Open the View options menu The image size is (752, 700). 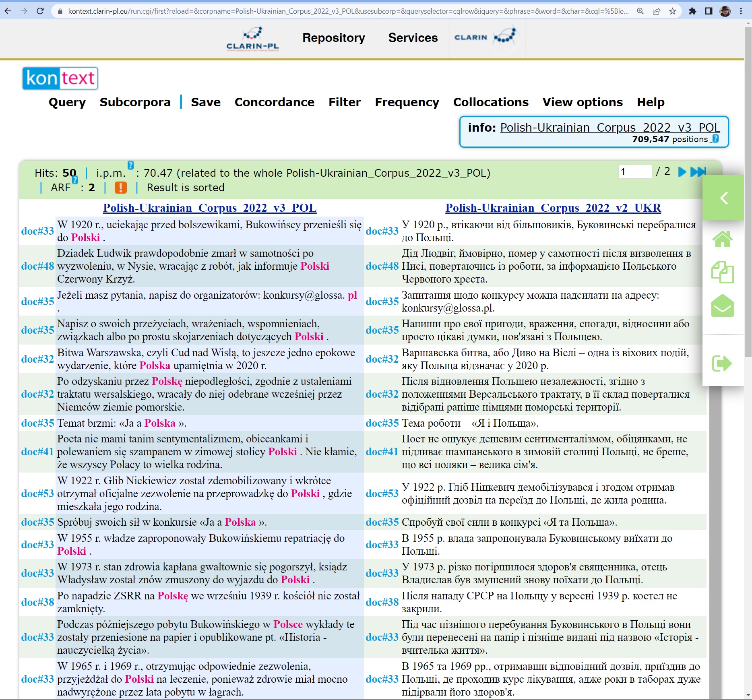(583, 102)
